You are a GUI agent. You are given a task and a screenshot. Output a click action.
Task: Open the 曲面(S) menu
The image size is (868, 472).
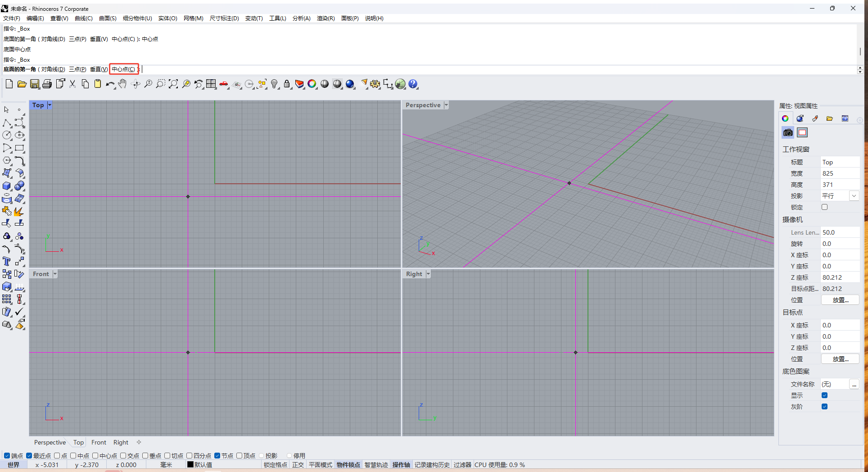(108, 18)
